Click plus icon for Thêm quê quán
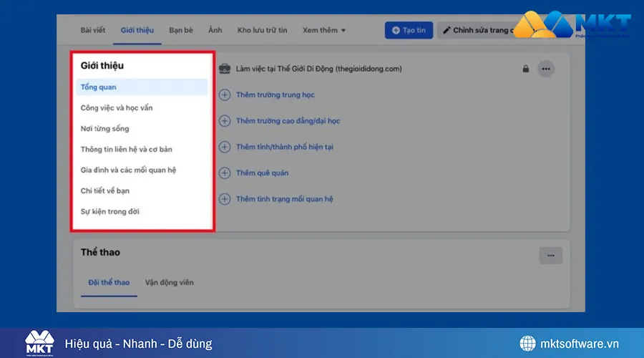 [225, 173]
